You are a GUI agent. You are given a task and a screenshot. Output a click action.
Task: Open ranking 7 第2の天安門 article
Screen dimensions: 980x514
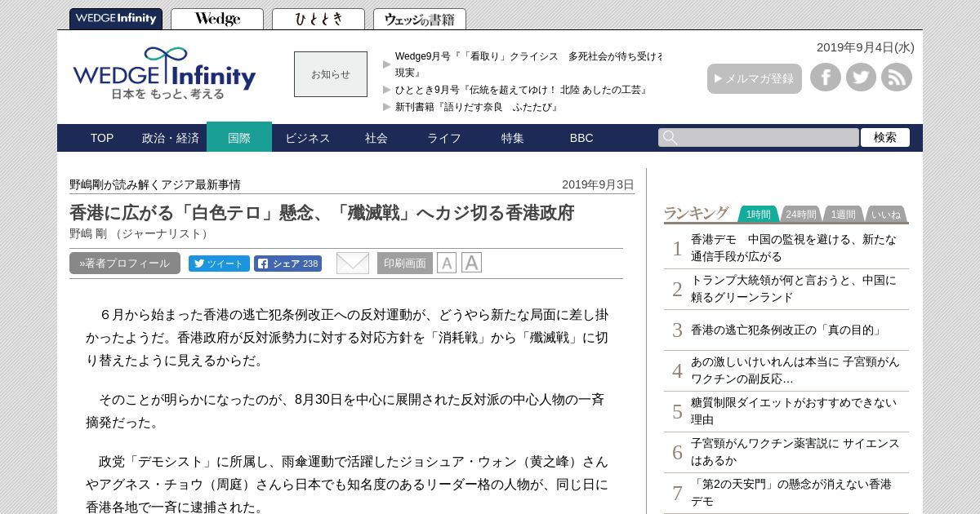coord(791,493)
